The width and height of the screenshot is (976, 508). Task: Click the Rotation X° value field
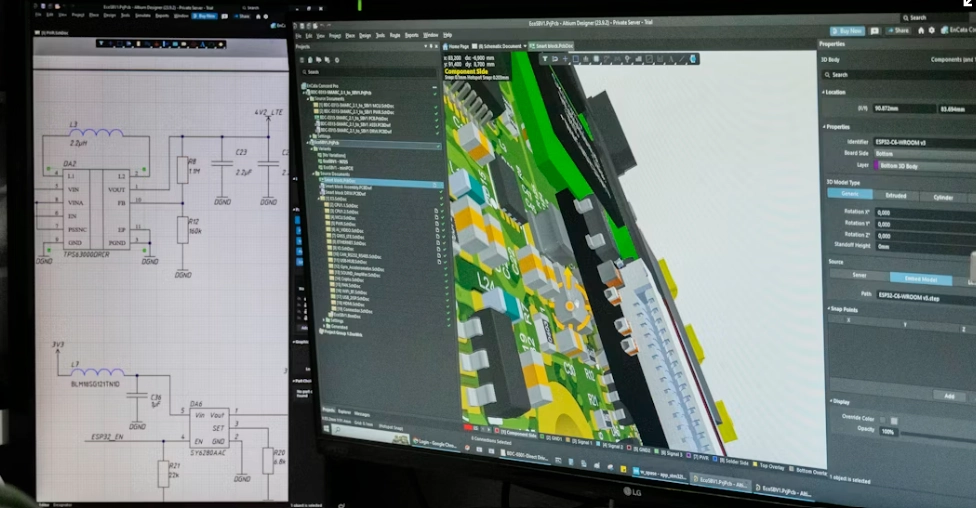coord(925,213)
